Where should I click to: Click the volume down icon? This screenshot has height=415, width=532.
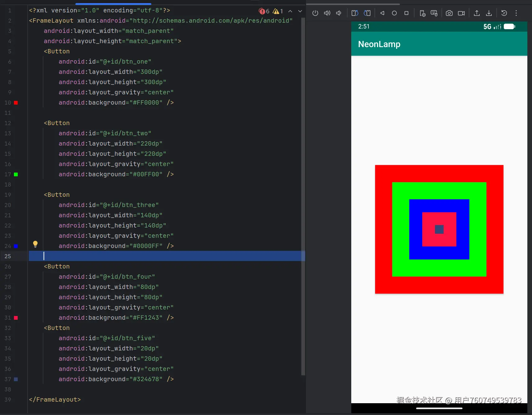click(x=339, y=13)
